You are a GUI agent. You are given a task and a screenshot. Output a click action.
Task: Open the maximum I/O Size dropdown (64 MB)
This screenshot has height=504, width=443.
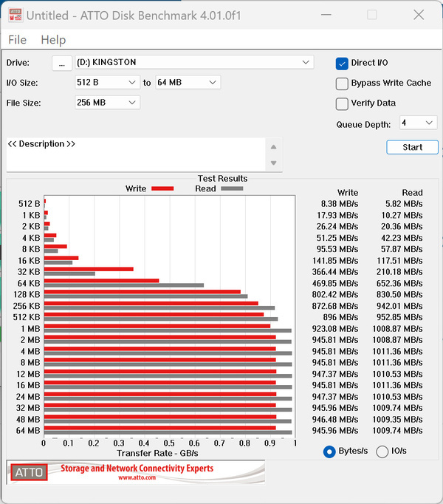pos(188,83)
